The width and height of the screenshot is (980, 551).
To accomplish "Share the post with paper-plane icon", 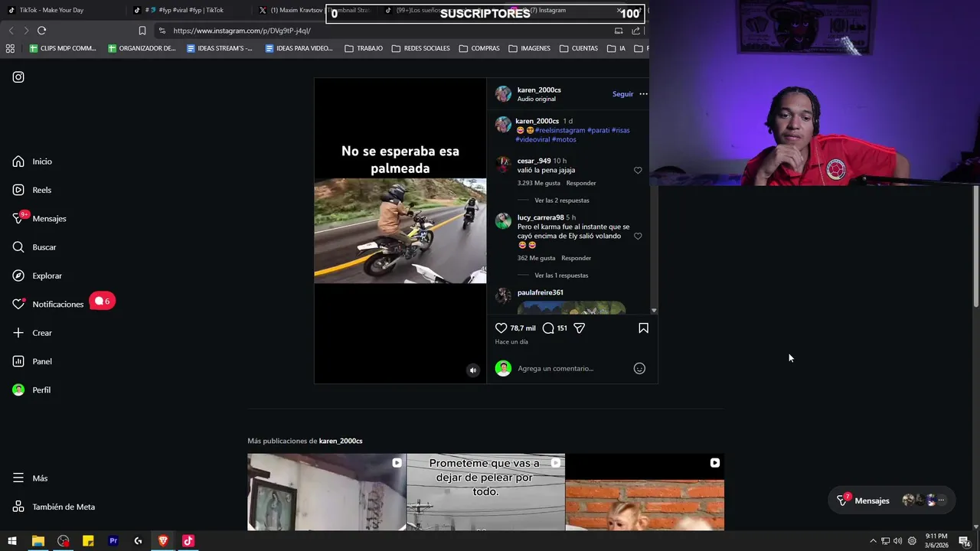I will click(x=580, y=328).
